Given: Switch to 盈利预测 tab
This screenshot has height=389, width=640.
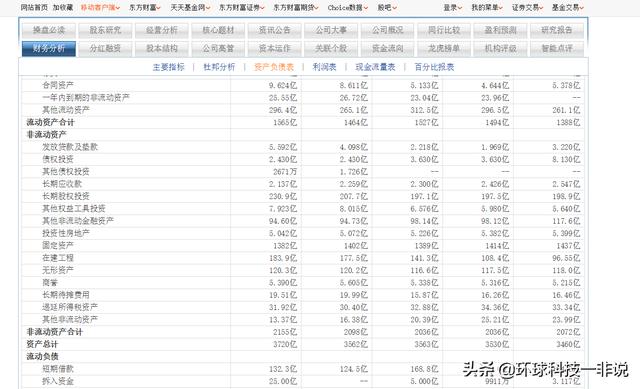Looking at the screenshot, I should point(500,30).
